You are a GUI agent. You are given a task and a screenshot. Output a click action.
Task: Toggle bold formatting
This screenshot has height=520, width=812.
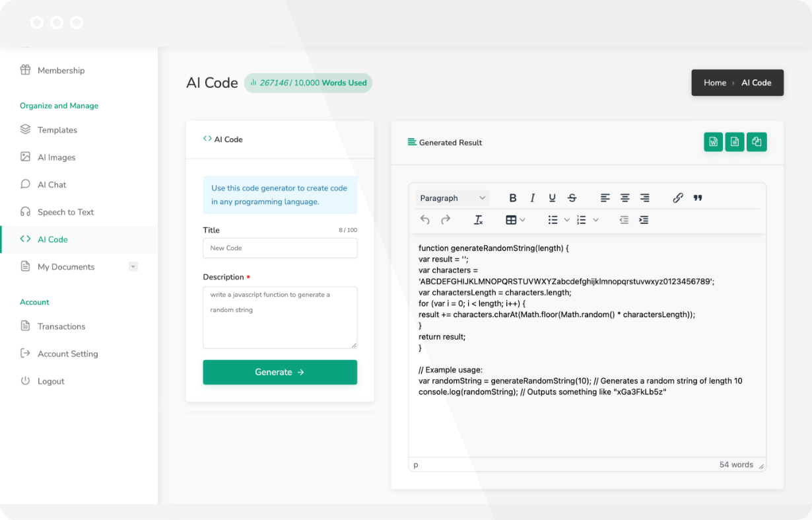click(513, 198)
